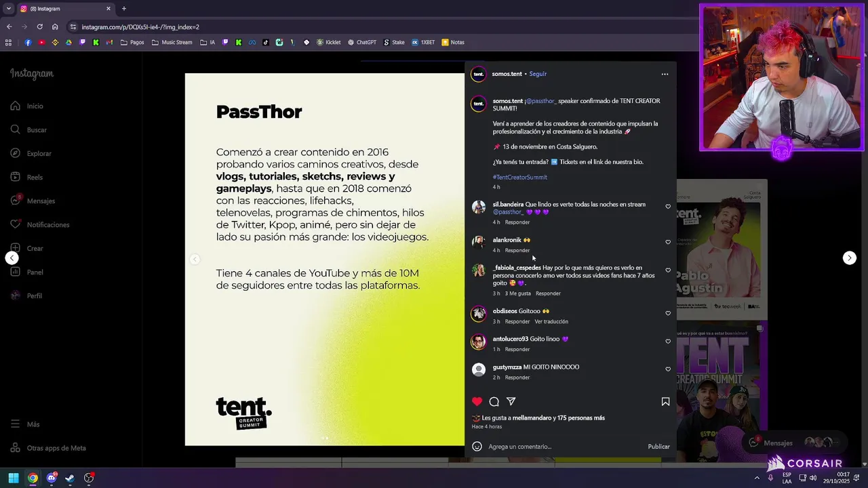The image size is (868, 488).
Task: Open the Music Stream bookmarks folder
Action: [x=172, y=42]
